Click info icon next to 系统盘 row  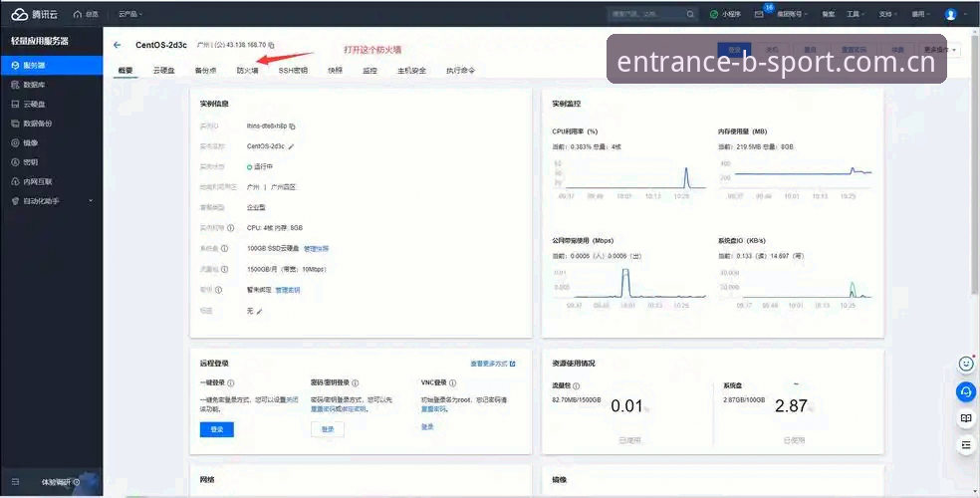tap(224, 249)
